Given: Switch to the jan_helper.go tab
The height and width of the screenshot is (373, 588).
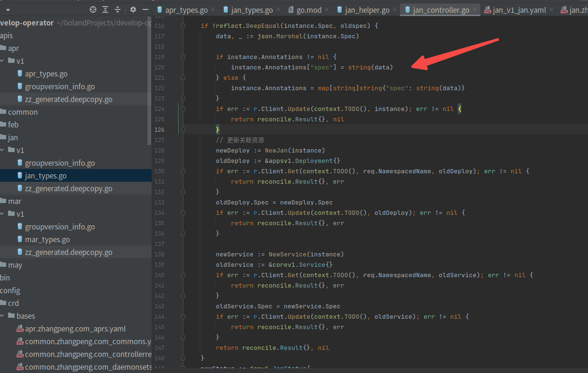Looking at the screenshot, I should tap(366, 10).
